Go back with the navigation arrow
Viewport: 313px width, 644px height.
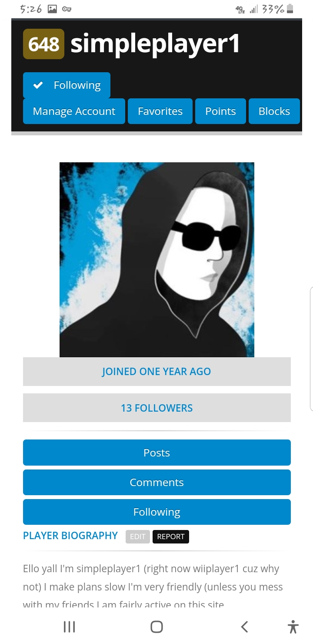pyautogui.click(x=244, y=627)
